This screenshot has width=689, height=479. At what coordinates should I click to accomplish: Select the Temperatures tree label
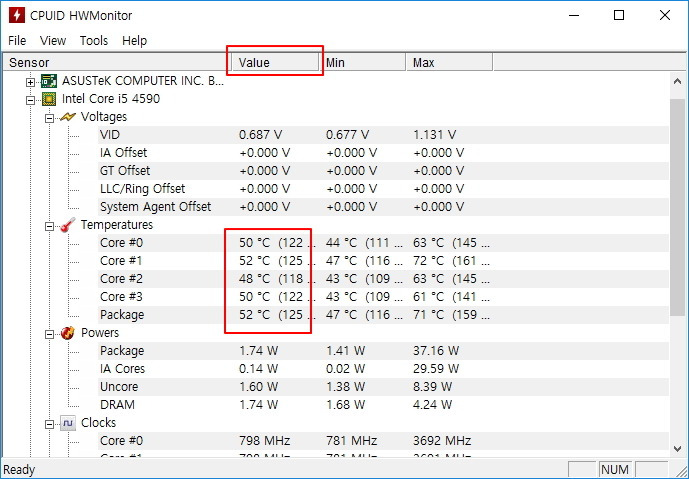(x=117, y=225)
